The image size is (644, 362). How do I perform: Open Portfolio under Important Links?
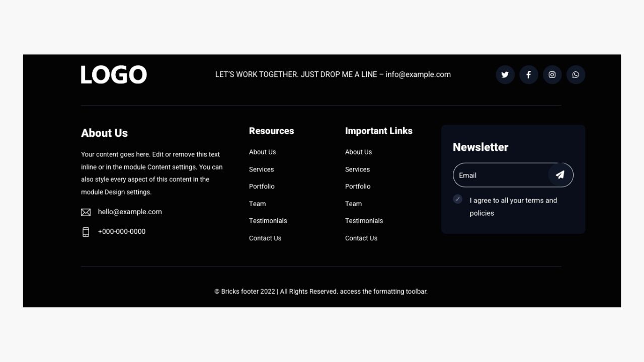pyautogui.click(x=358, y=187)
